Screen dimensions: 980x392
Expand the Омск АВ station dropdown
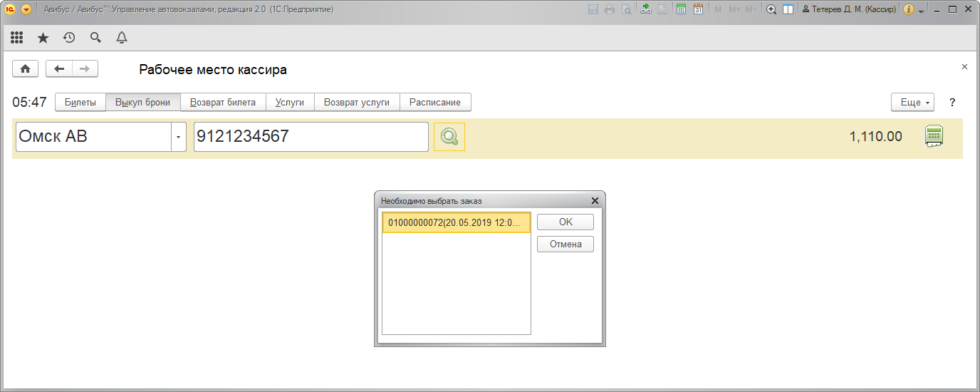click(178, 137)
